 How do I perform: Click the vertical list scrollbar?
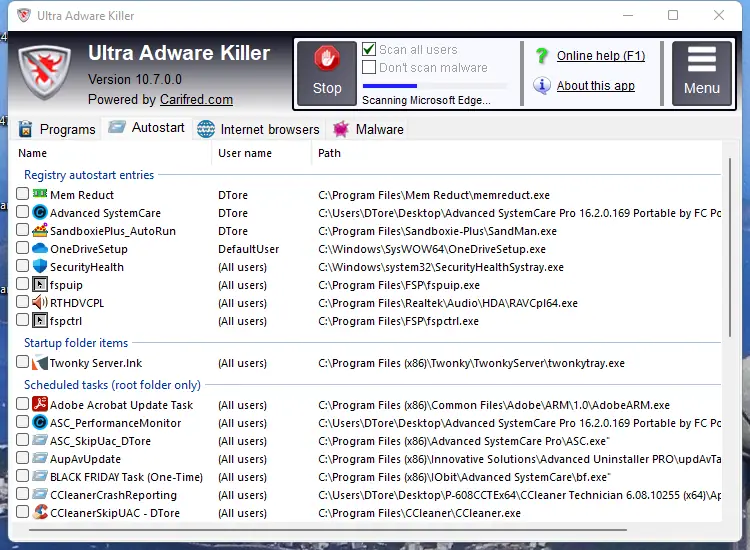point(729,247)
